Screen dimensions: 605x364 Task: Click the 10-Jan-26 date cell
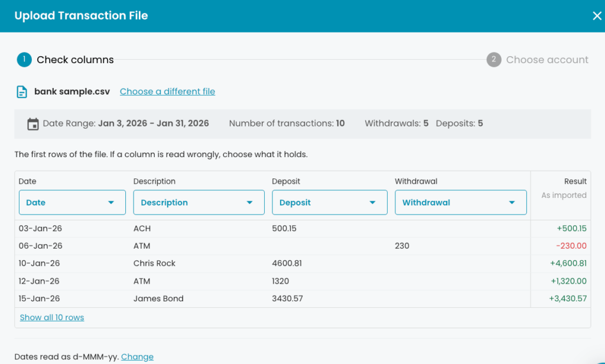(39, 264)
